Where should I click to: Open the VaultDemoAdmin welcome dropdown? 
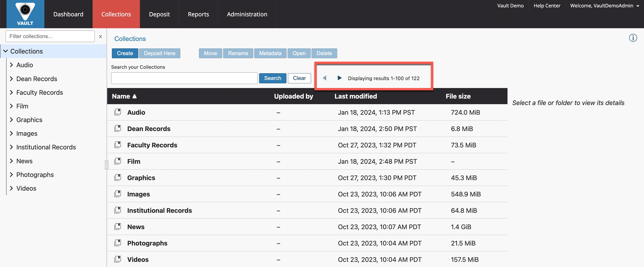pyautogui.click(x=604, y=6)
